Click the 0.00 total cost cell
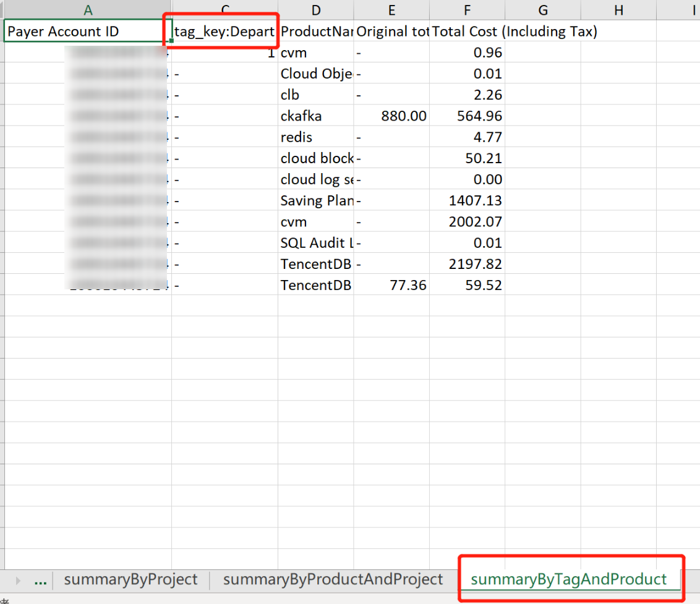The height and width of the screenshot is (604, 700). 467,179
